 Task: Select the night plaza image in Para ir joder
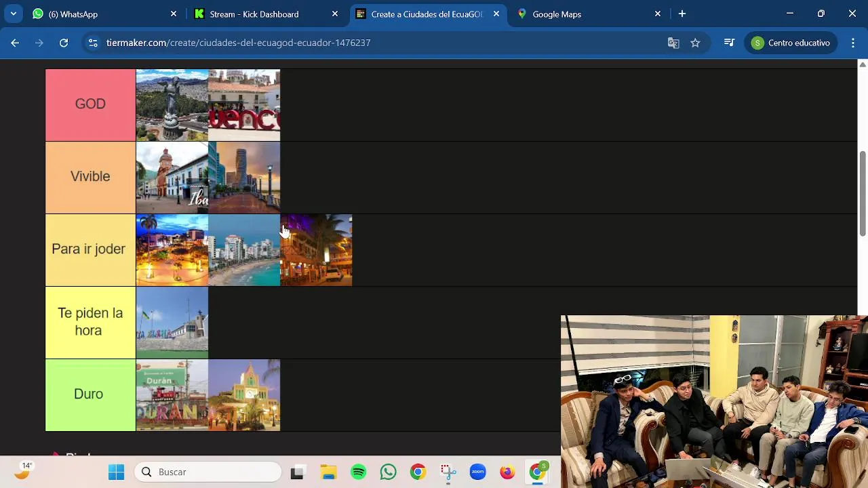[172, 250]
